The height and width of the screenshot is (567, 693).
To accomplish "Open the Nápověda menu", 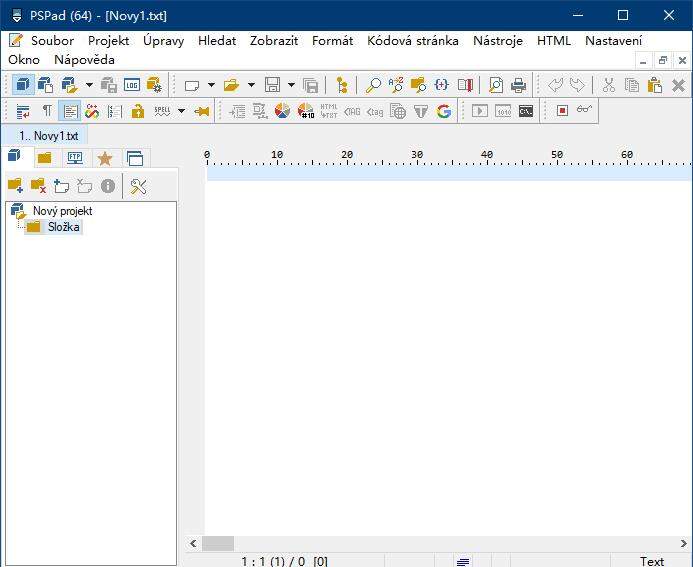I will tap(84, 60).
